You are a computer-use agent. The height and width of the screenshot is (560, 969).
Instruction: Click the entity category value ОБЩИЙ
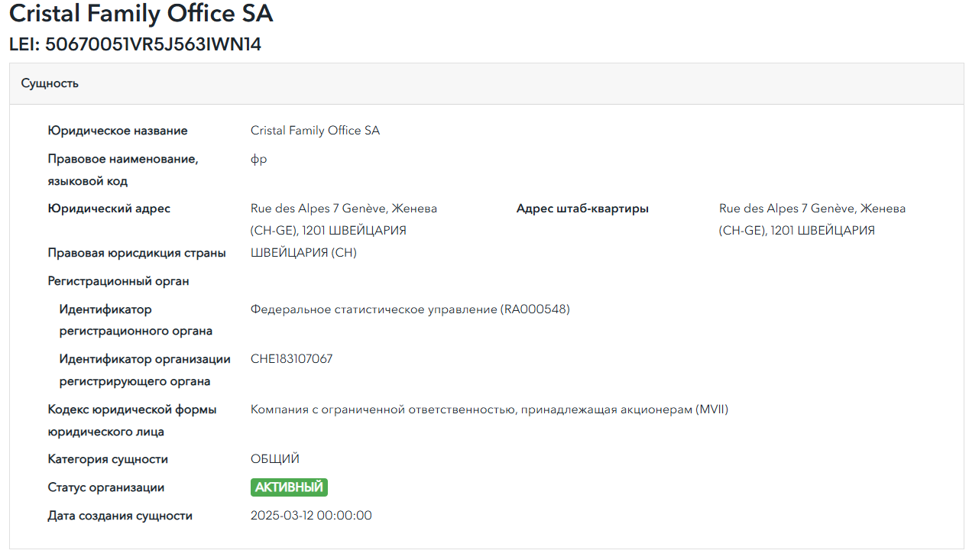click(x=275, y=459)
